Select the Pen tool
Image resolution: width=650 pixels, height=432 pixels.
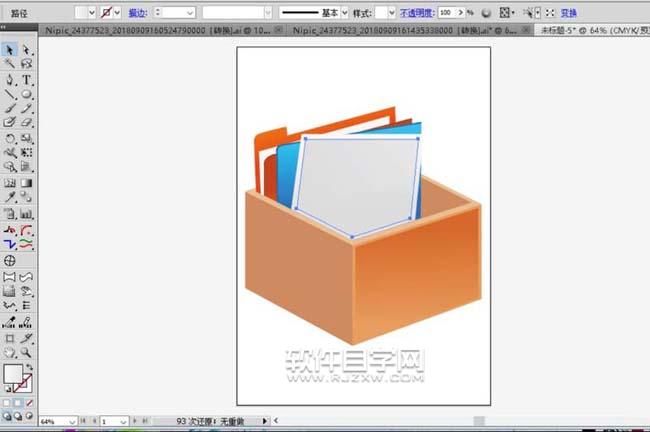pos(9,80)
